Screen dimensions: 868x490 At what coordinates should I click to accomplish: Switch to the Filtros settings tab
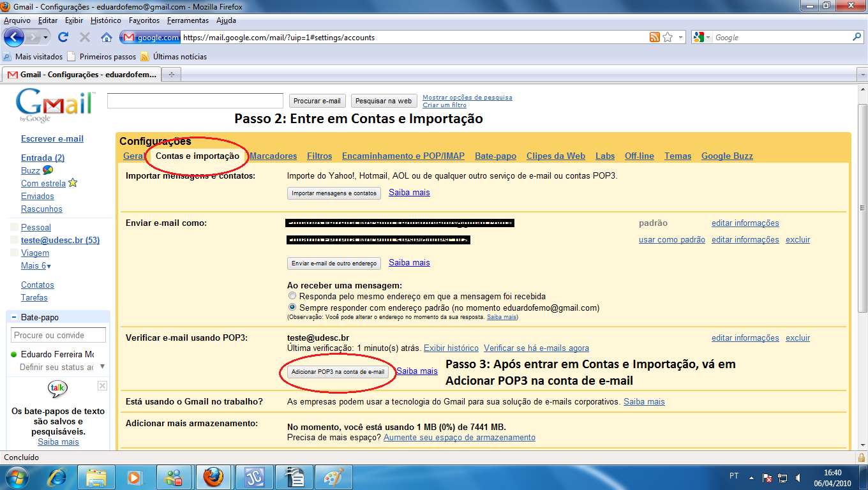click(319, 156)
